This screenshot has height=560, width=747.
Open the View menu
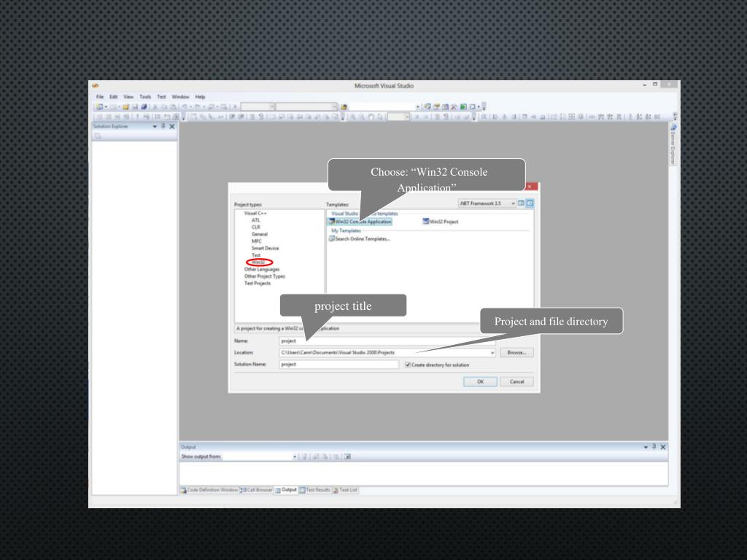point(128,97)
